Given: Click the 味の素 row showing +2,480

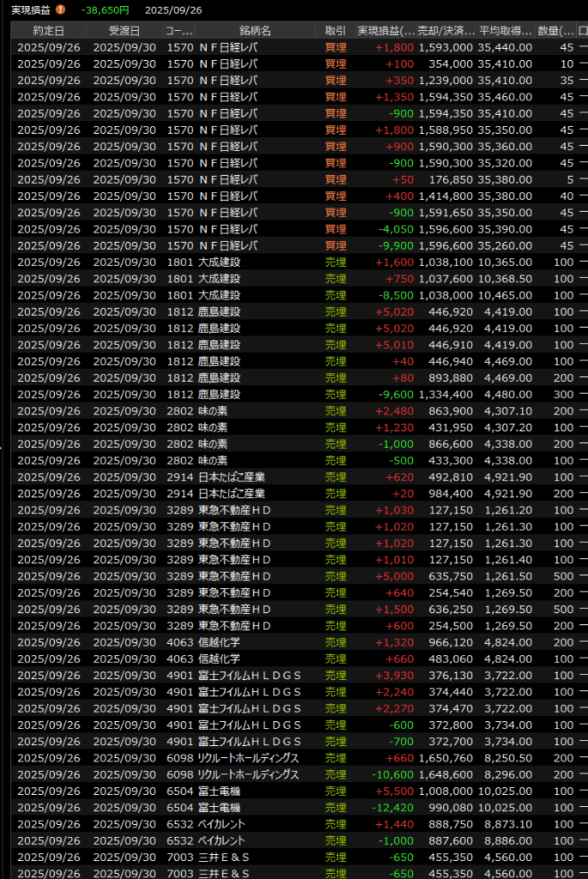Looking at the screenshot, I should 292,411.
